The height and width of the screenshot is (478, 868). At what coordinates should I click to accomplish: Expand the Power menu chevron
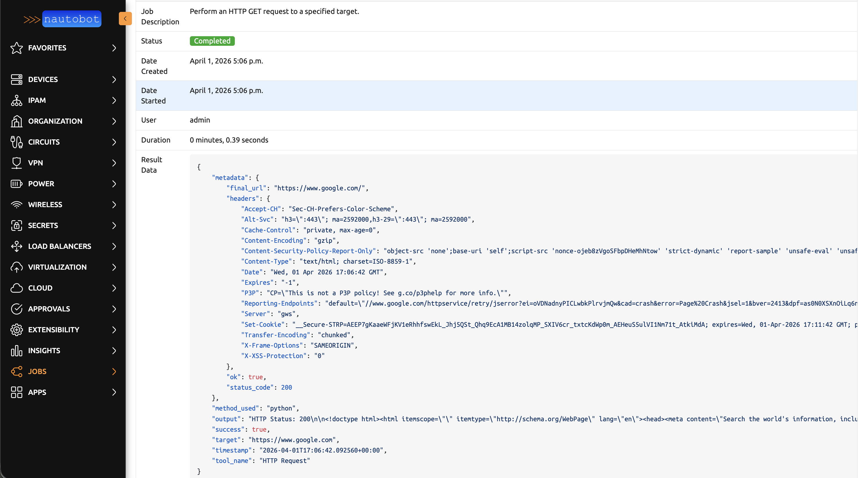(114, 184)
